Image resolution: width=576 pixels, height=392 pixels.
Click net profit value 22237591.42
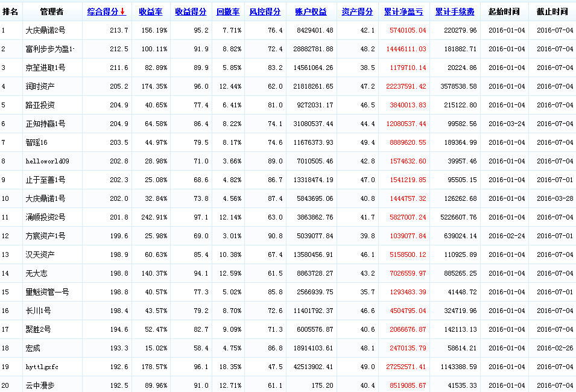(x=406, y=86)
